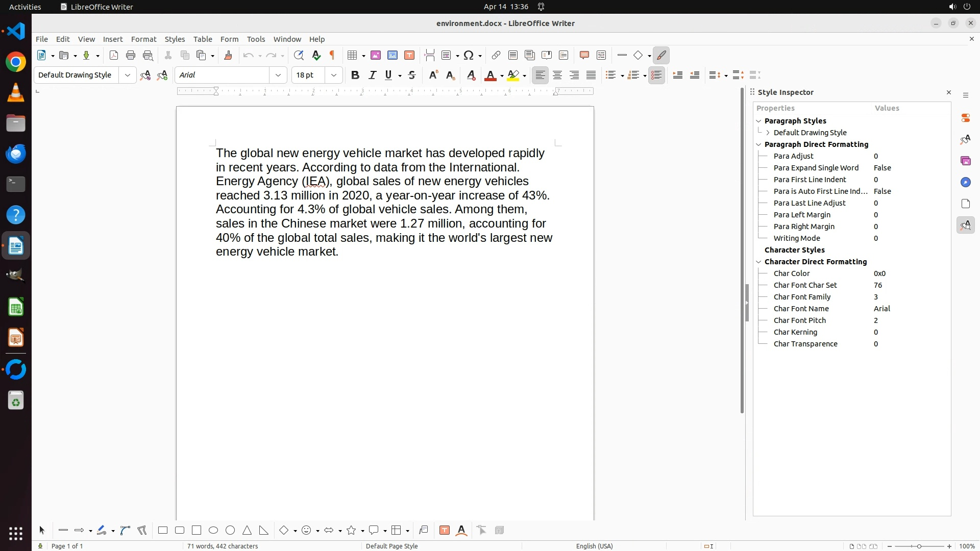Click Default Page Style in status bar
The width and height of the screenshot is (980, 551).
(391, 546)
